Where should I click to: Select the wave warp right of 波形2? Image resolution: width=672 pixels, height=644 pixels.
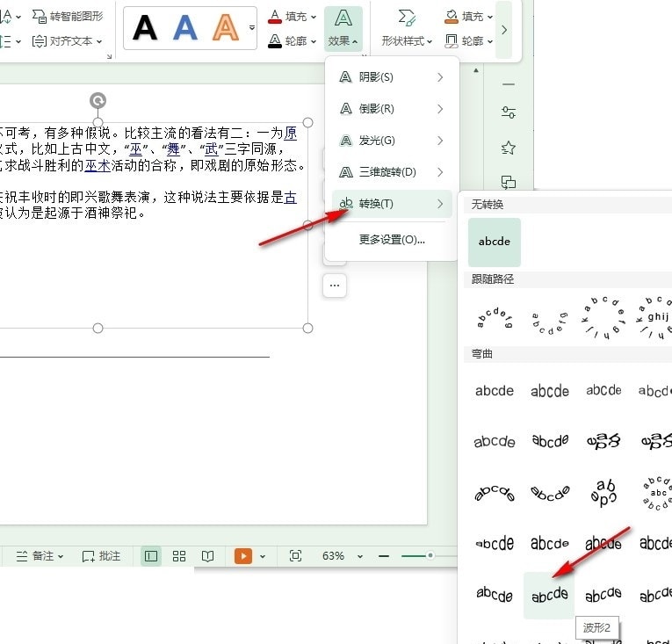[x=603, y=594]
